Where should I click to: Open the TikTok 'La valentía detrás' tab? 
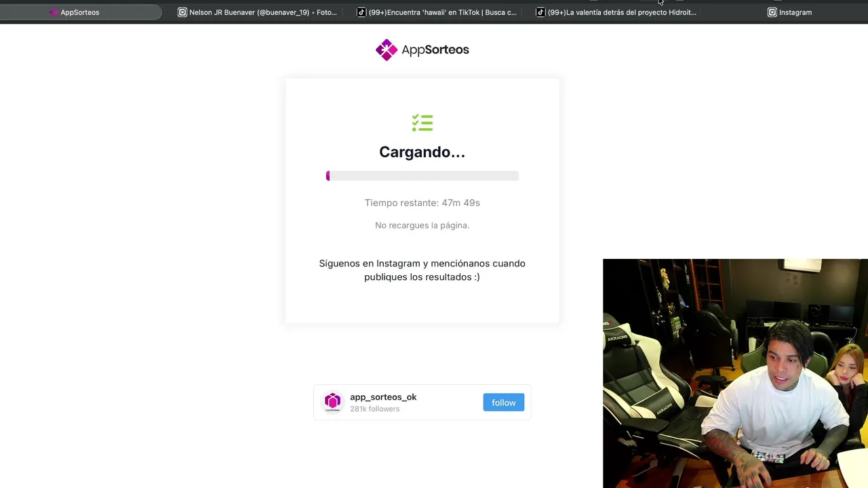coord(617,12)
